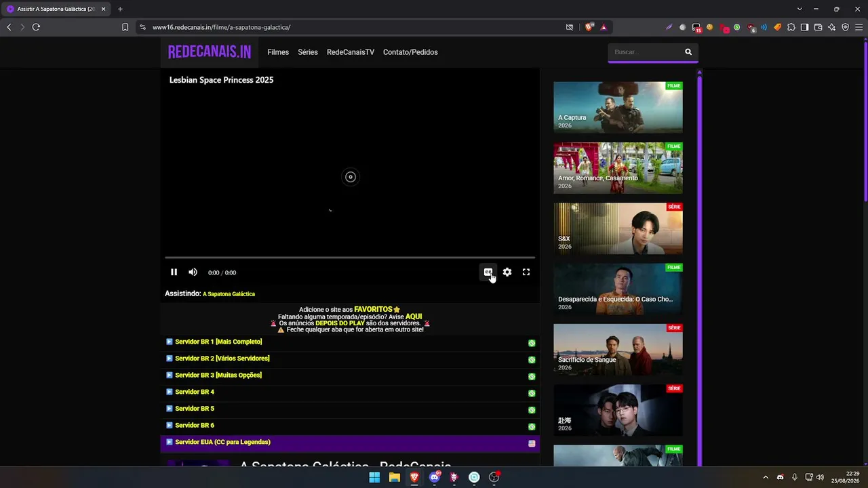Open Brave Shields icon
Viewport: 868px width, 488px height.
click(x=589, y=27)
